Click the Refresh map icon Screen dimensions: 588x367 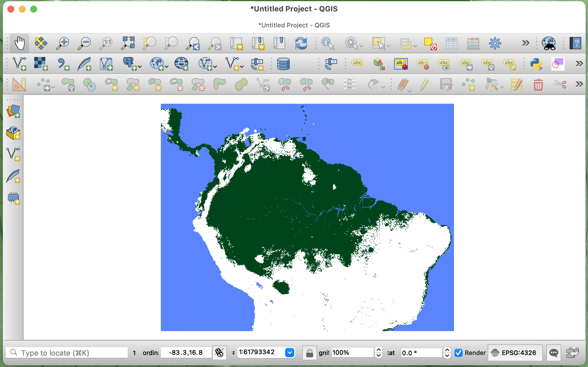[301, 43]
